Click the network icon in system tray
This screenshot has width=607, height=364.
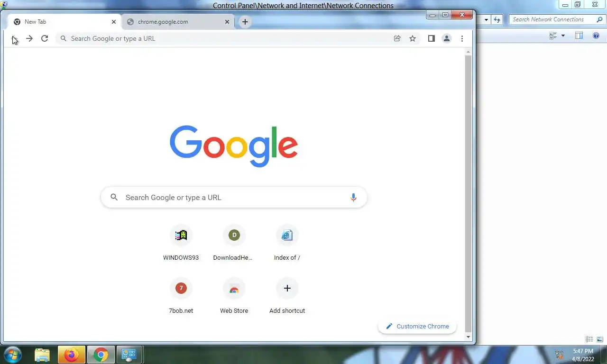pos(560,355)
